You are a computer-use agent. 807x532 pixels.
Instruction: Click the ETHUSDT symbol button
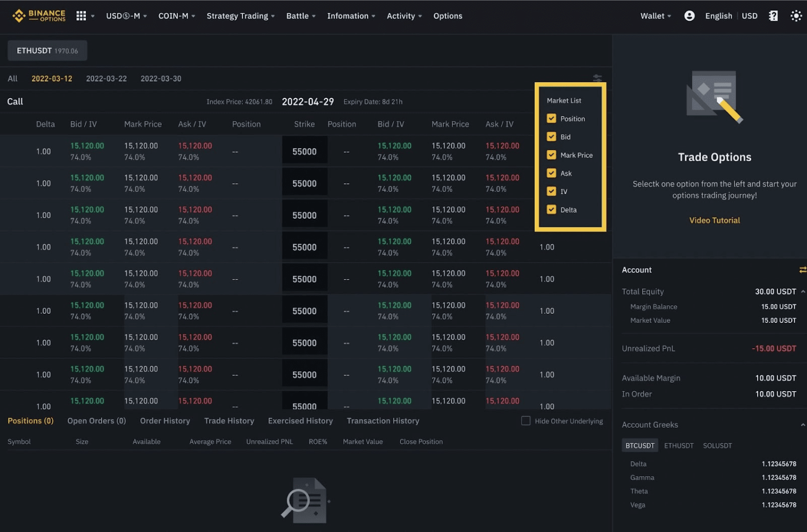[x=47, y=51]
